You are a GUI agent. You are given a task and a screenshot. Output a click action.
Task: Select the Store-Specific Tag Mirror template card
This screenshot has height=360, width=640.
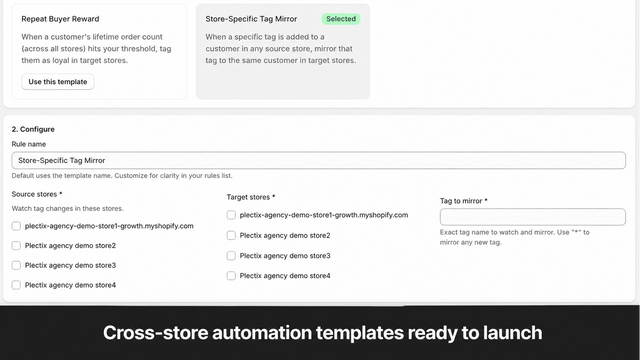coord(283,51)
